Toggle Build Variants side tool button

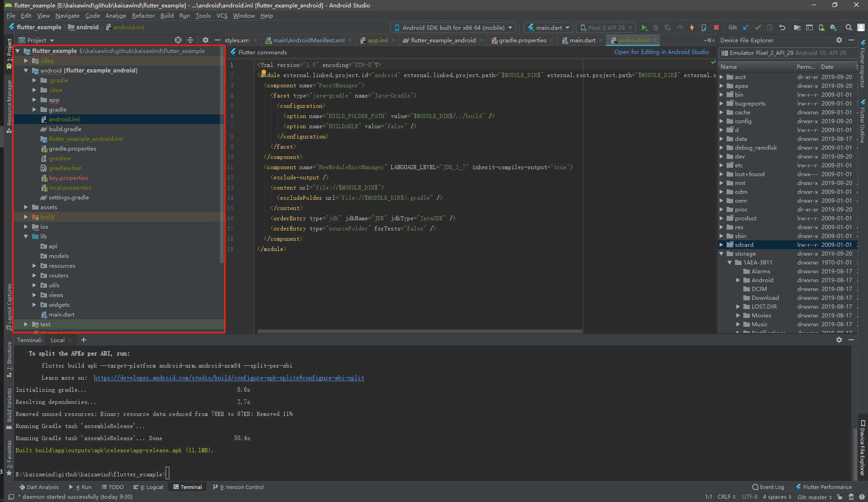pos(9,408)
